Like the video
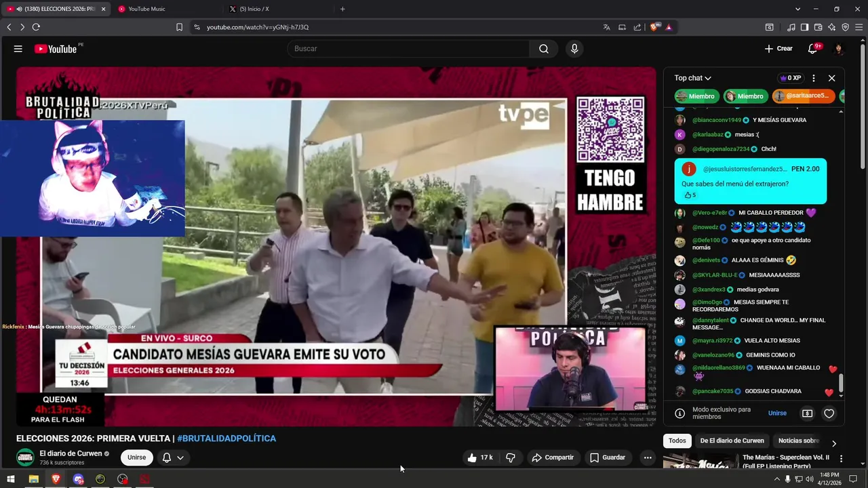This screenshot has height=488, width=868. (x=480, y=457)
